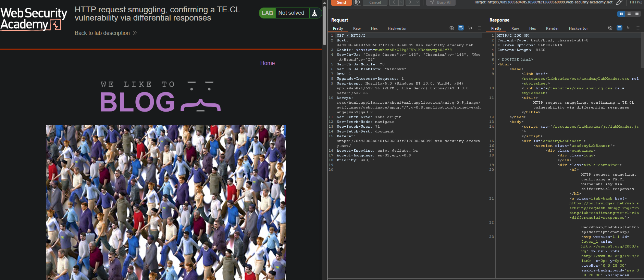The height and width of the screenshot is (280, 644).
Task: Click the lab flask status icon
Action: (x=314, y=13)
